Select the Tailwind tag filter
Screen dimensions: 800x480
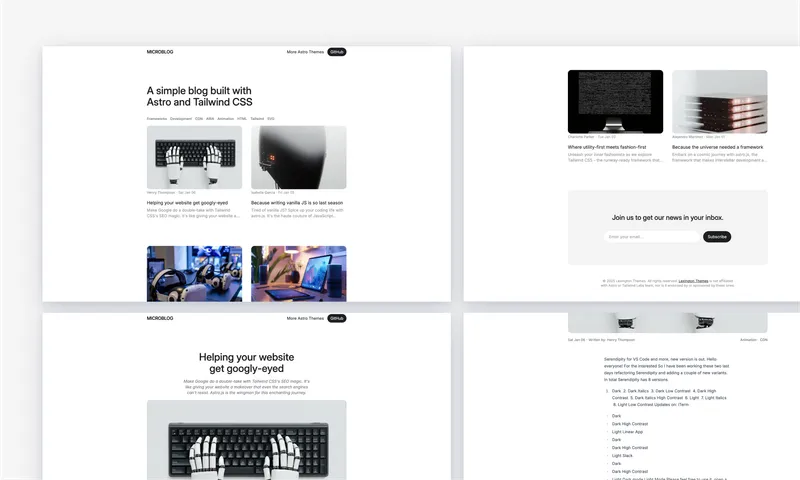tap(257, 118)
